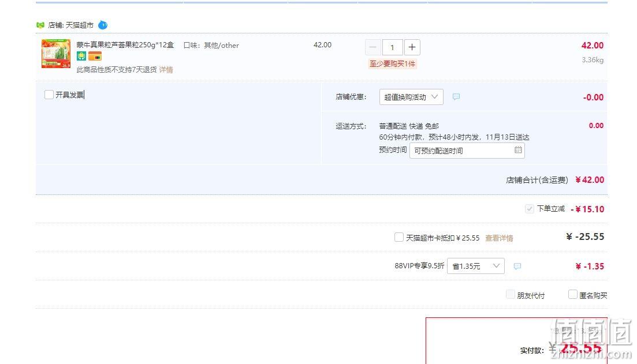Open the 蒙牛真果粒 product thumbnail
Image resolution: width=637 pixels, height=364 pixels.
point(56,54)
